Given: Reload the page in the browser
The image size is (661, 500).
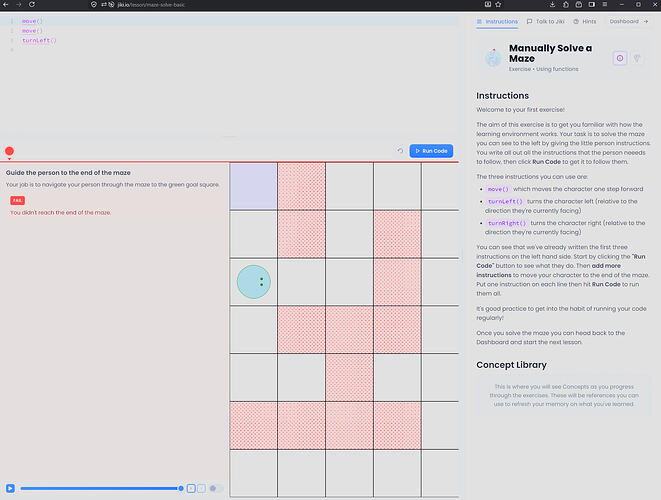Looking at the screenshot, I should 32,5.
